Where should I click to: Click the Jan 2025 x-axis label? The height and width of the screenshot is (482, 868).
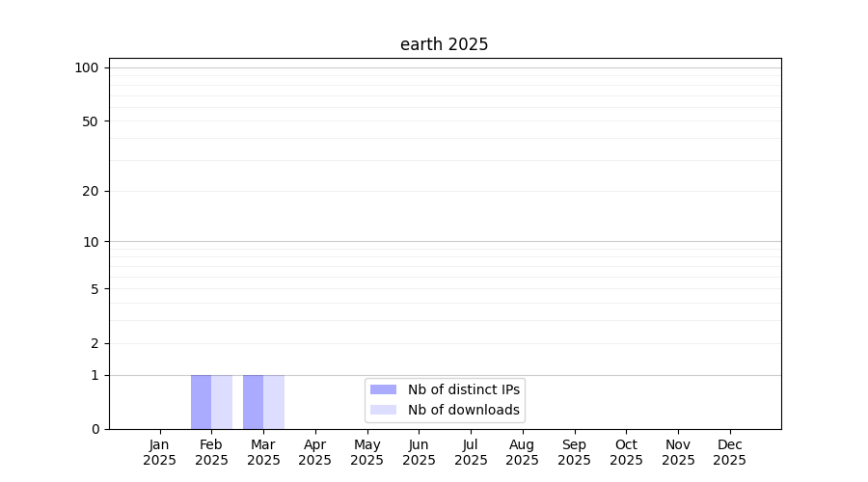pyautogui.click(x=159, y=452)
